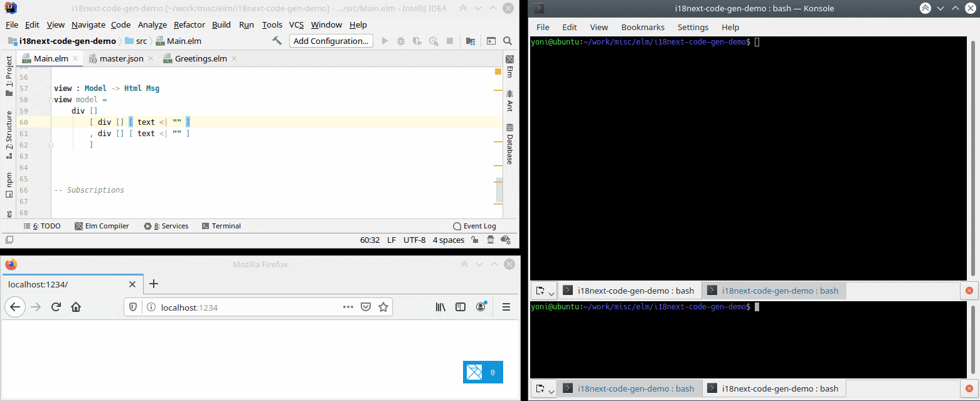This screenshot has height=401, width=980.
Task: Open Search Everywhere magnifier icon
Action: (508, 41)
